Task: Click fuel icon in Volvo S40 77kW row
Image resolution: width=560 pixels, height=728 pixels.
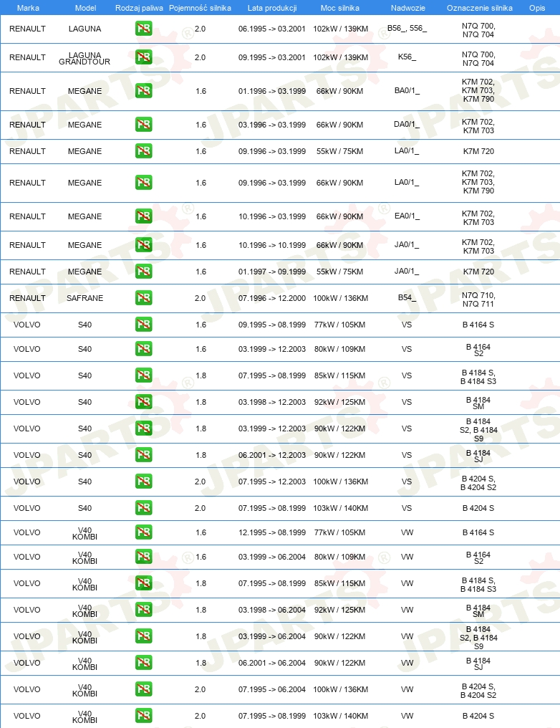Action: click(144, 324)
